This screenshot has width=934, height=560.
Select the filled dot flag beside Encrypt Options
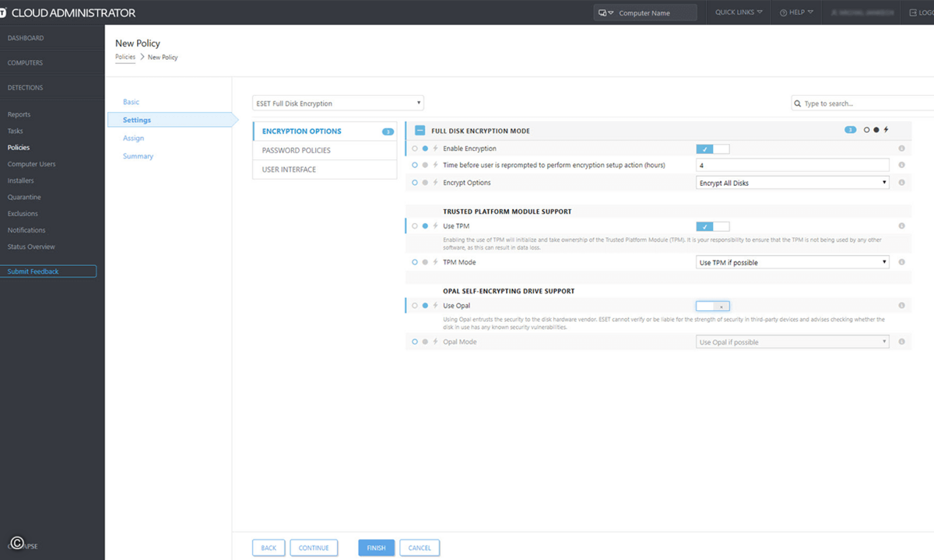coord(425,183)
